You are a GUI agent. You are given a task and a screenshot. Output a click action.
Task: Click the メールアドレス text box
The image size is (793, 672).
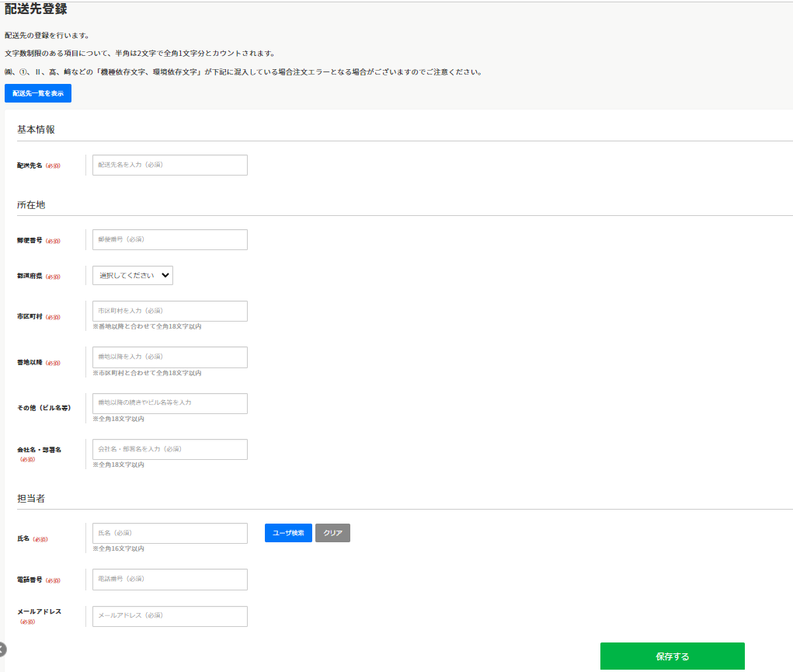[x=169, y=616]
